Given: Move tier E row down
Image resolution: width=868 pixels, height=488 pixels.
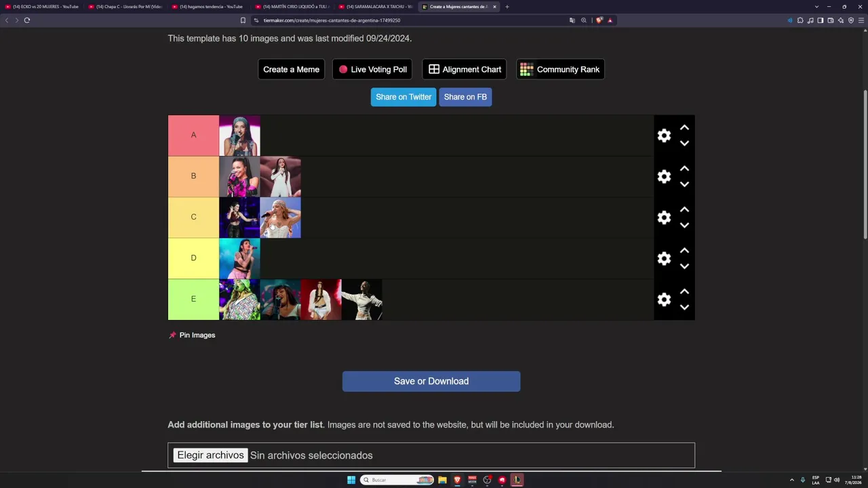Looking at the screenshot, I should pyautogui.click(x=684, y=307).
